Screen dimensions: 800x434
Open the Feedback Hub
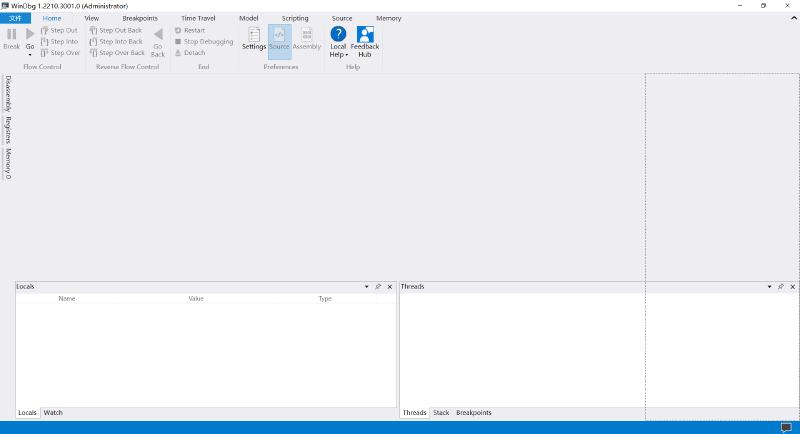(365, 42)
